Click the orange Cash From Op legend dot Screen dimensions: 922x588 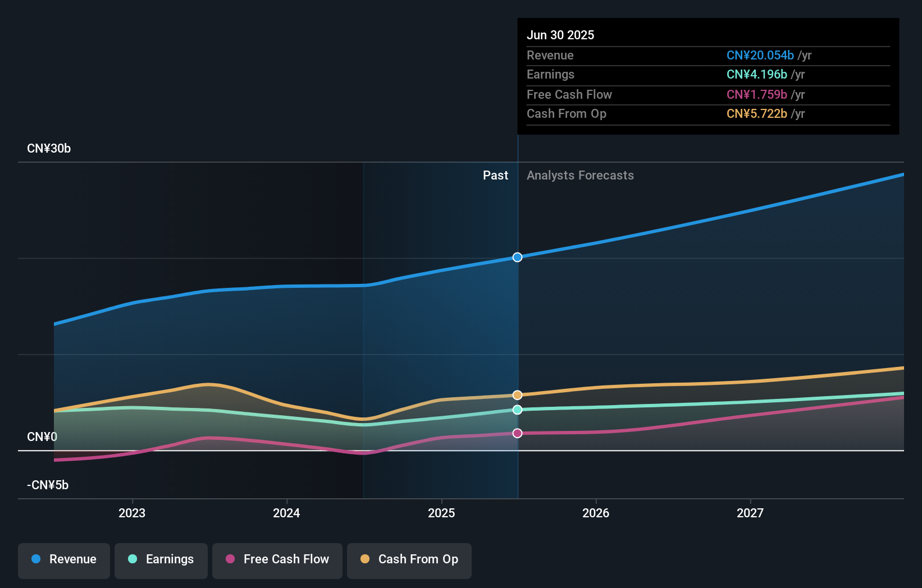pyautogui.click(x=365, y=559)
